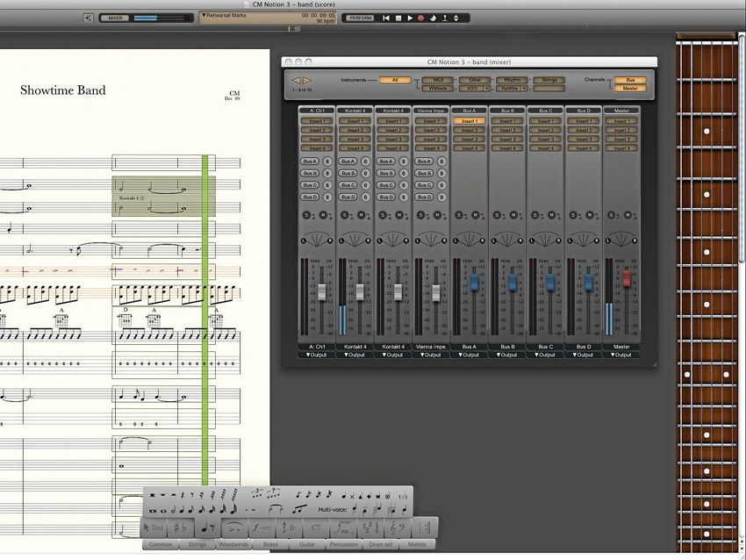Switch to the Percussion palette tab
746x560 pixels.
346,543
